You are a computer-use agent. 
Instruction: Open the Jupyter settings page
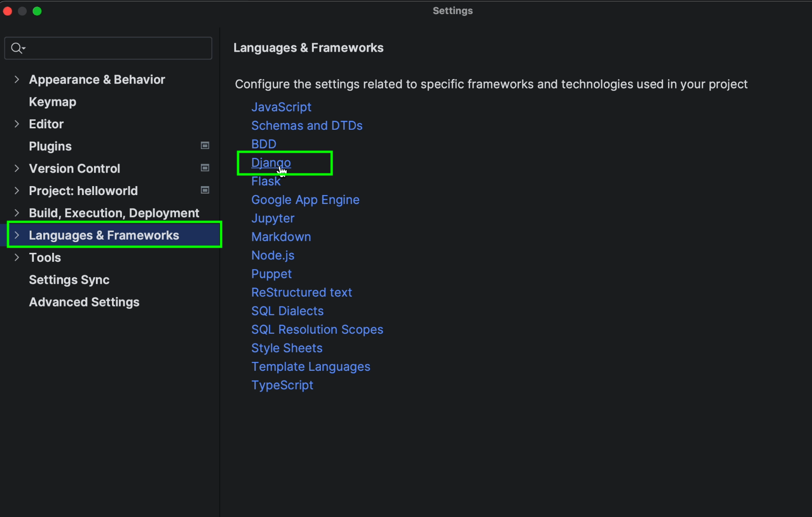click(273, 218)
